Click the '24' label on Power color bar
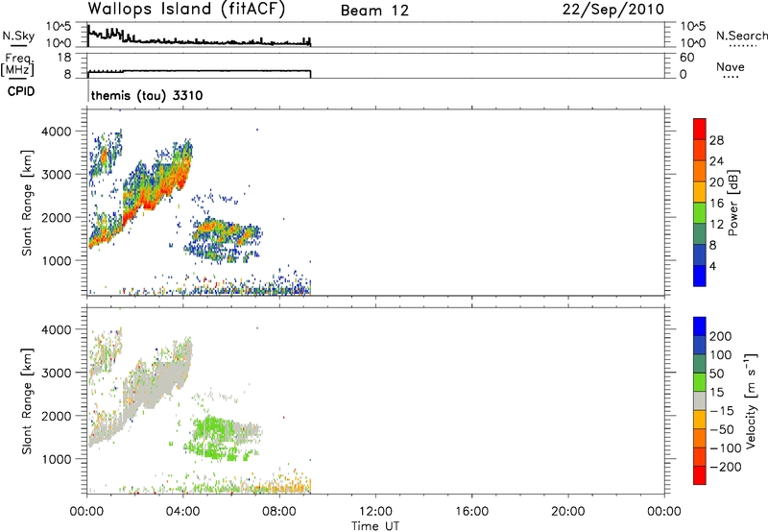The image size is (768, 532). click(x=716, y=161)
